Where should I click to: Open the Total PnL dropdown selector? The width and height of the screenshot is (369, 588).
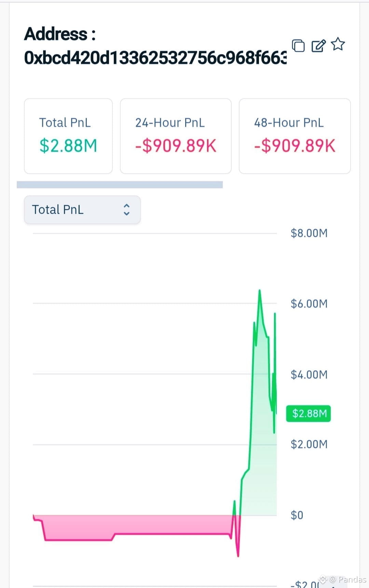(82, 210)
